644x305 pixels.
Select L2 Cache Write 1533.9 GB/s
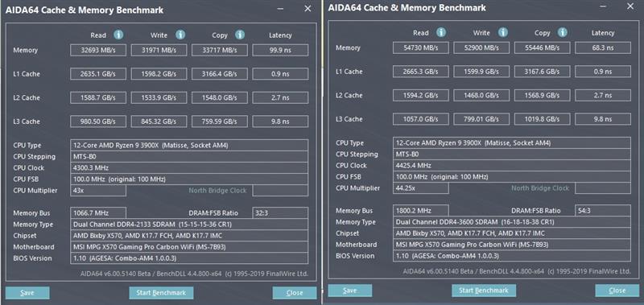pyautogui.click(x=159, y=97)
